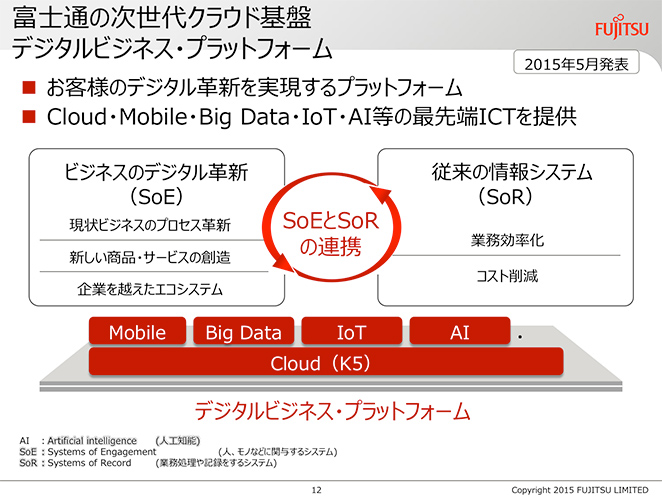Click bullet text 'お客様のデジタル革新を実現するプラットフォーム'
Image resolution: width=662 pixels, height=497 pixels.
click(x=254, y=87)
